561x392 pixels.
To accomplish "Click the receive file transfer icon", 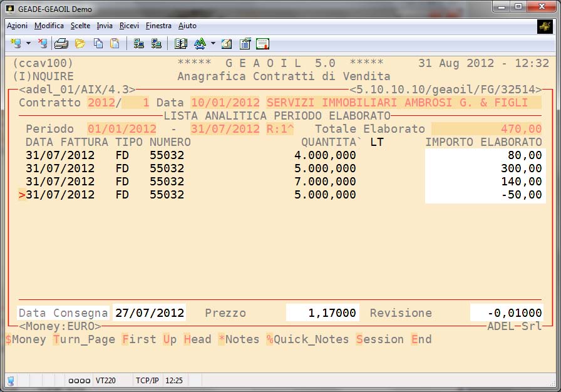I will [157, 44].
